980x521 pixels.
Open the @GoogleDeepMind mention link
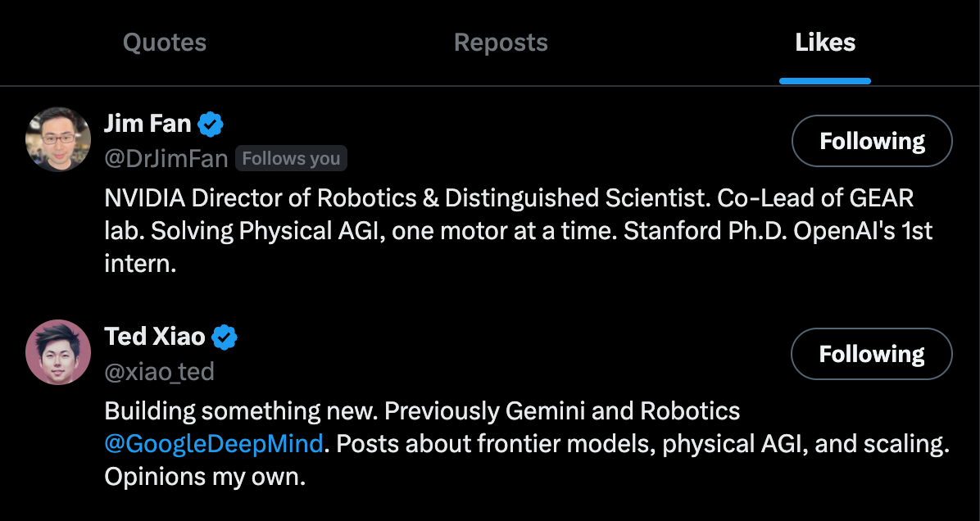[214, 444]
